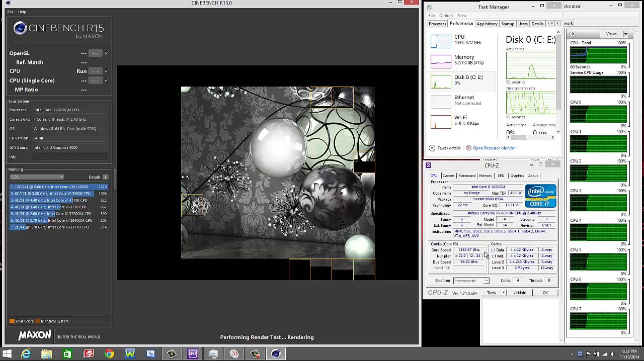644x361 pixels.
Task: Open the Start menu Windows logo
Action: click(7, 354)
